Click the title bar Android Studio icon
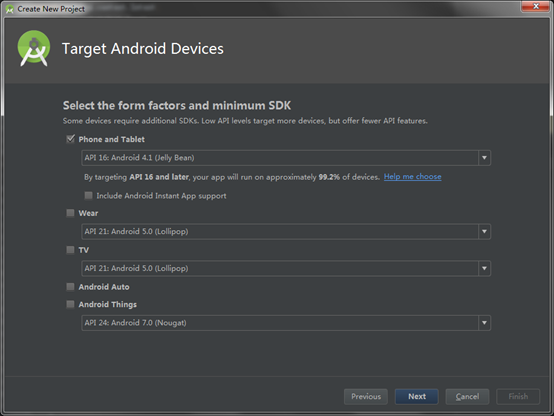 (10, 9)
